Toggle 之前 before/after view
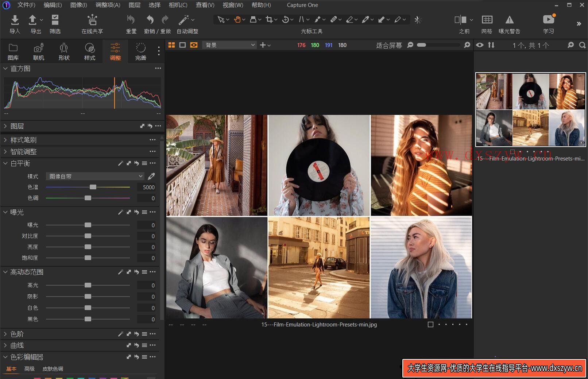The image size is (588, 379). [x=460, y=20]
